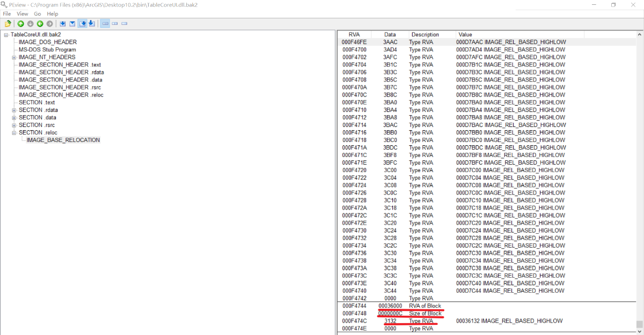This screenshot has width=644, height=335.
Task: Click the Data value 3BDC
Action: pos(390,147)
